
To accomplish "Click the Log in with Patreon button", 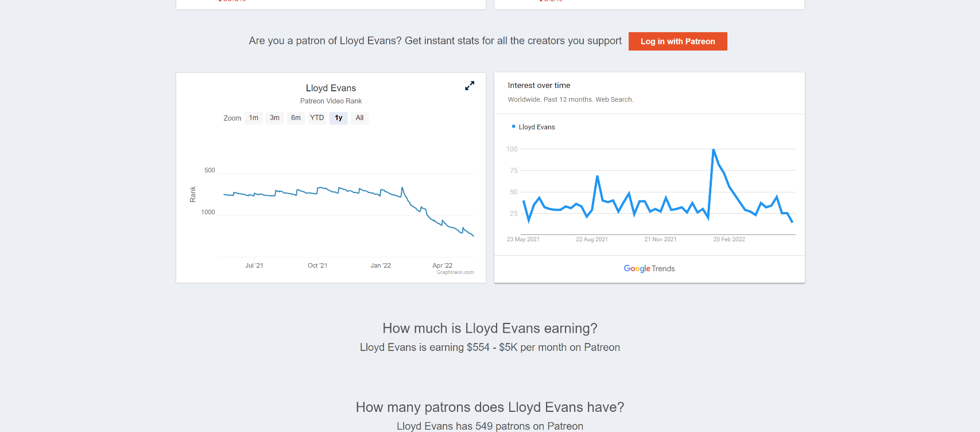I will pos(677,41).
